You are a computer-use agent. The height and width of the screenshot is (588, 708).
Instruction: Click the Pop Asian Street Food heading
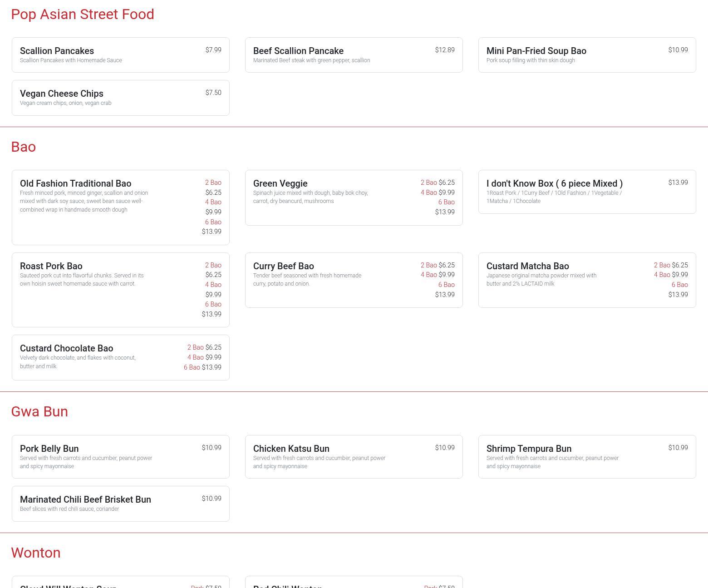click(83, 14)
